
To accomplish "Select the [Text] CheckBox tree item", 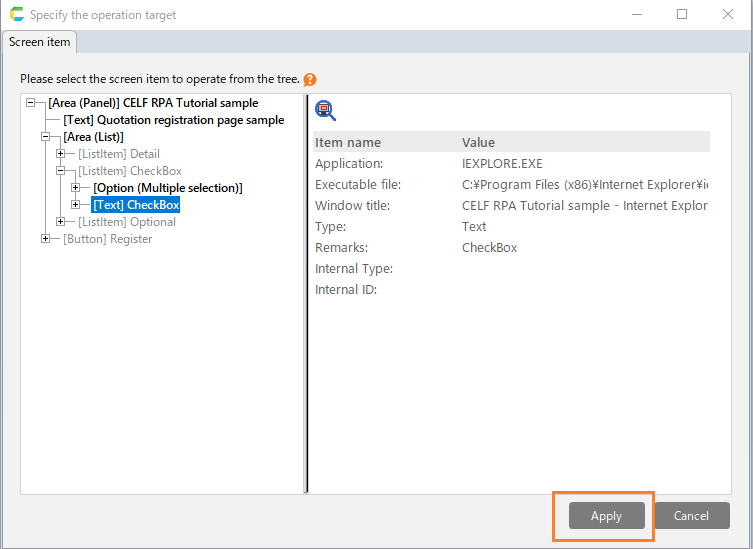I will tap(135, 205).
